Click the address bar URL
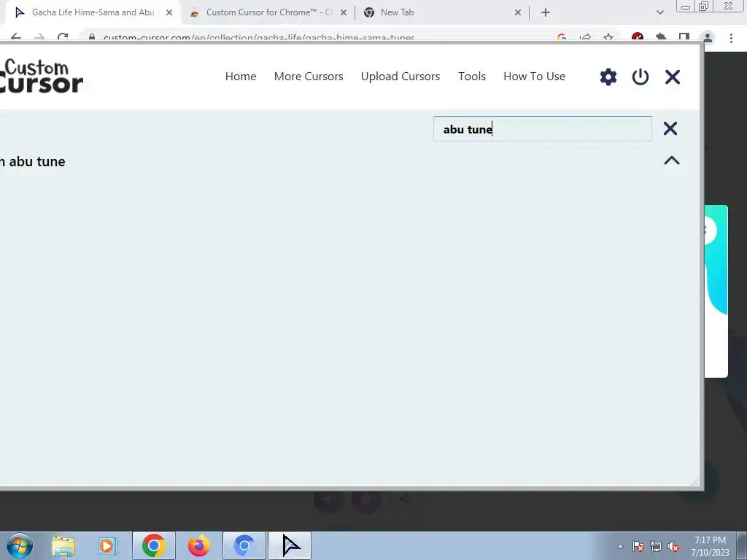 [259, 38]
